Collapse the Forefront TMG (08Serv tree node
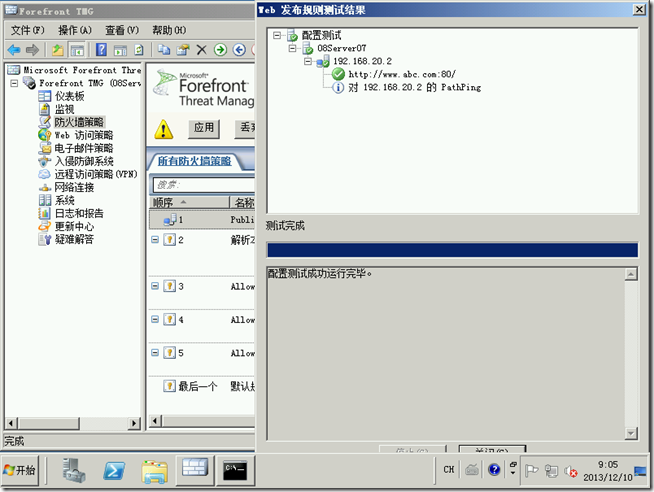This screenshot has height=492, width=654. pos(14,83)
